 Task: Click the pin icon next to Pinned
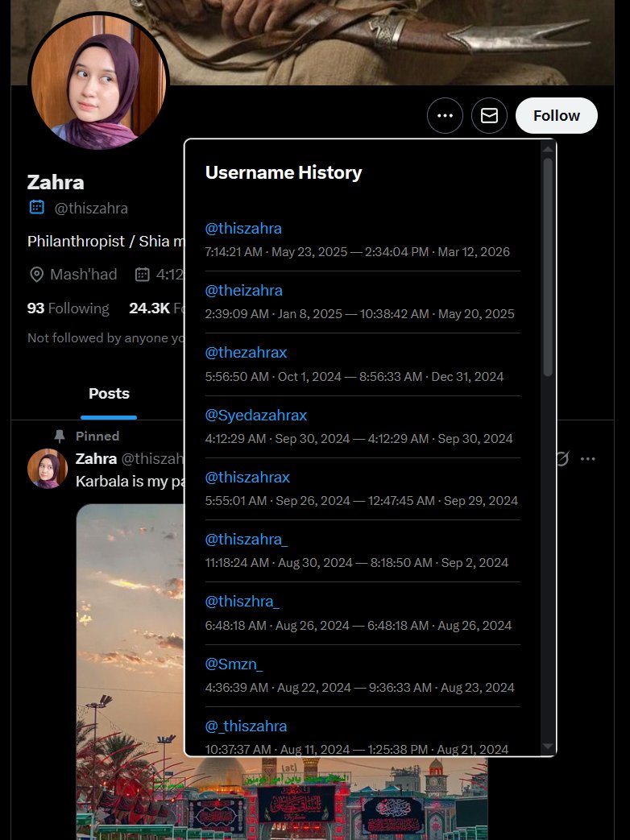60,436
